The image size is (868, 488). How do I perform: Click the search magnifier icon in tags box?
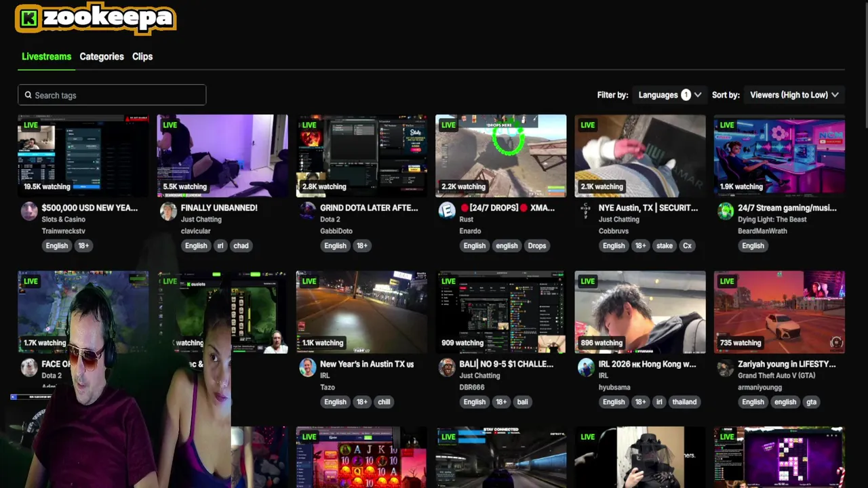pos(28,95)
